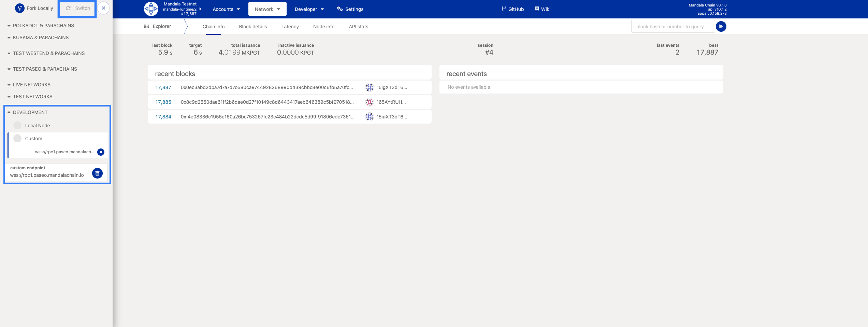Screen dimensions: 868x327
Task: Toggle the wss://rpc1.paseo.mandalach radio button
Action: coord(101,152)
